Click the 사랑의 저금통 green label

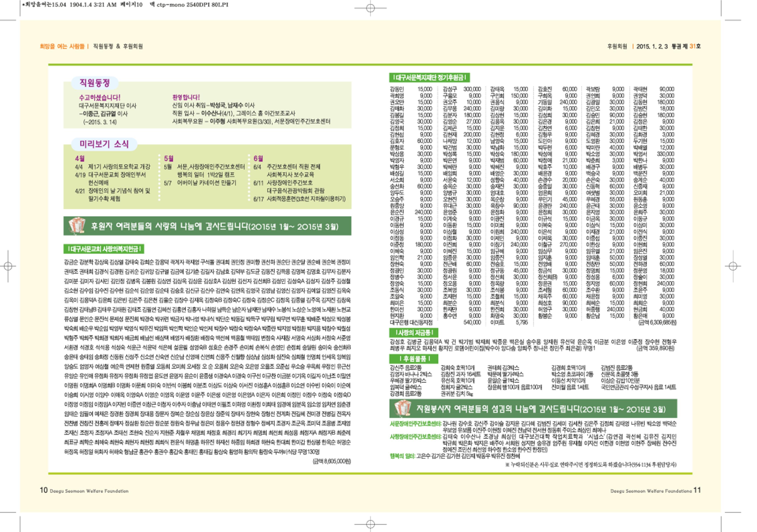(413, 332)
